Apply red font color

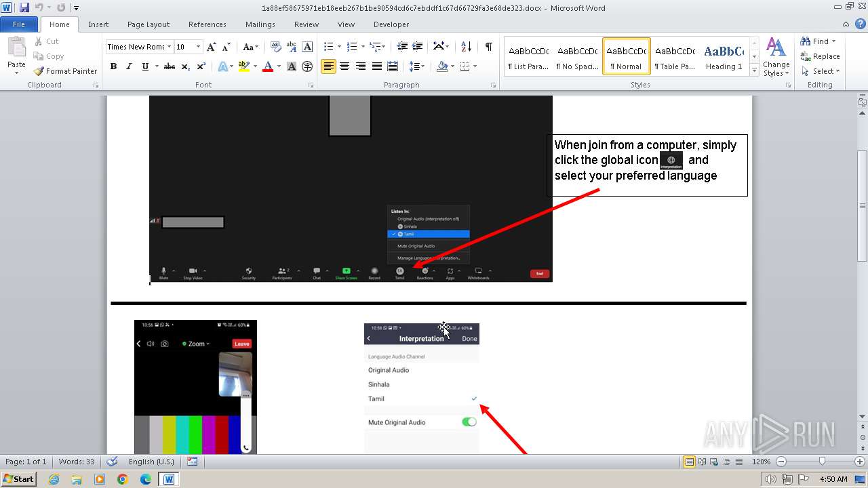[268, 66]
